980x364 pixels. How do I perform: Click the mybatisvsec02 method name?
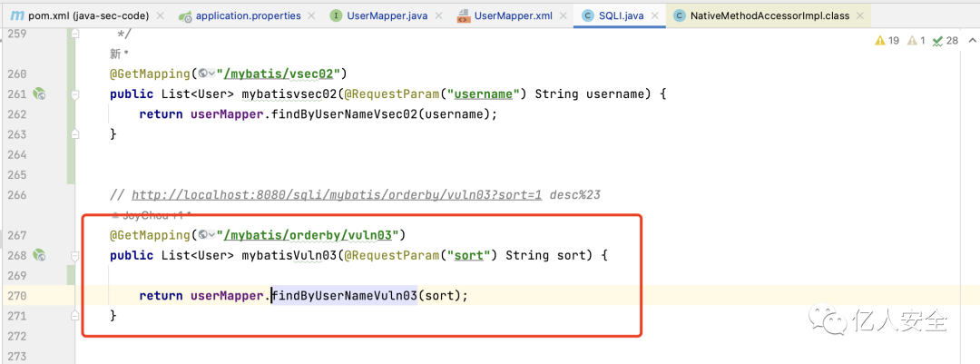click(289, 94)
